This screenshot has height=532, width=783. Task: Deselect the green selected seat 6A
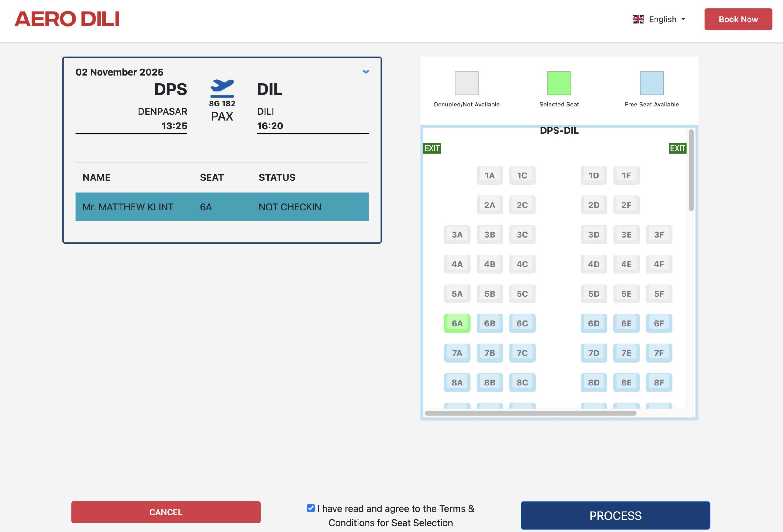(x=457, y=323)
